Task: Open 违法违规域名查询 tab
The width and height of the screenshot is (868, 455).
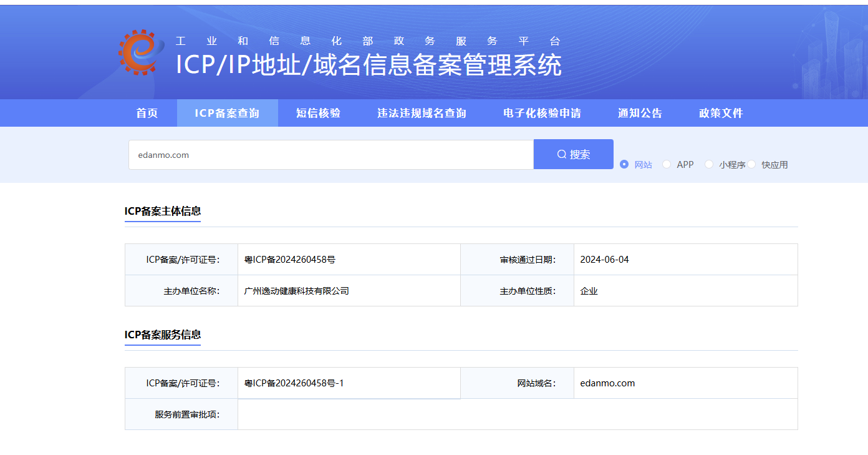Action: (x=422, y=113)
